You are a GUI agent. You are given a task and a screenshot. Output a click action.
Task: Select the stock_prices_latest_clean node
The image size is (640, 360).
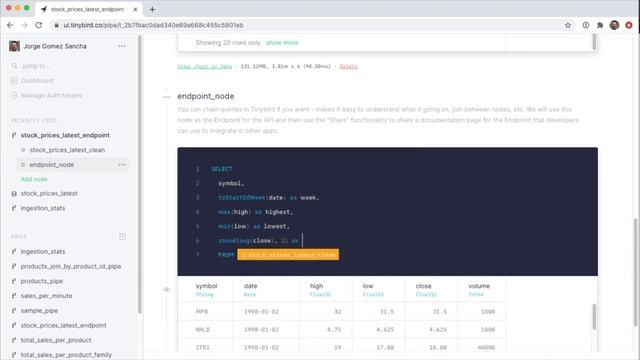click(67, 150)
